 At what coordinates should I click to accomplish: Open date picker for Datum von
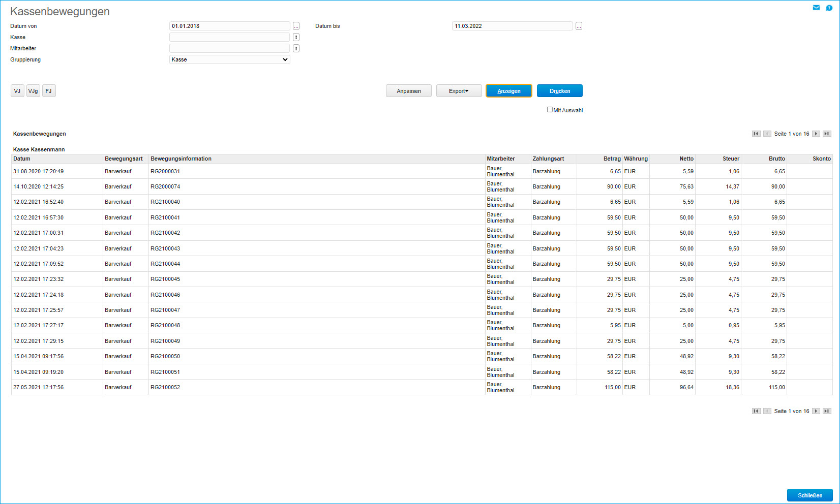[x=296, y=26]
